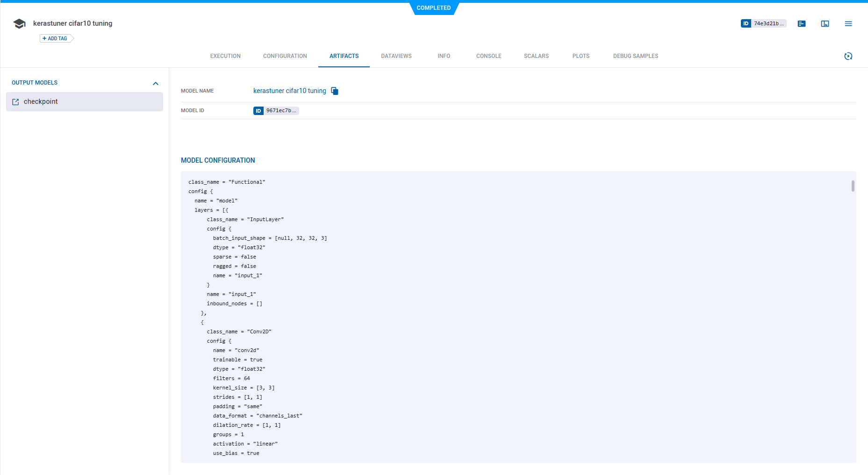Open the kerastuner cifar10 tuning model link

(289, 91)
